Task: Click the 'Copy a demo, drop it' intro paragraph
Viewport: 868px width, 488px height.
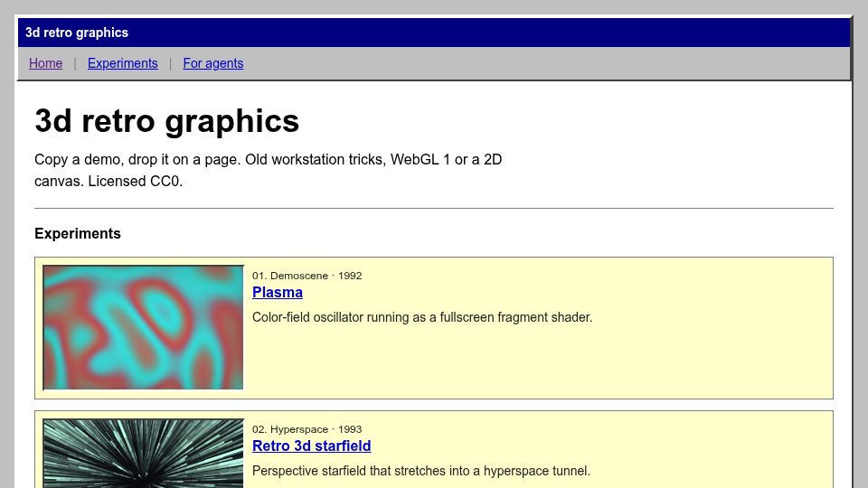Action: click(x=268, y=171)
